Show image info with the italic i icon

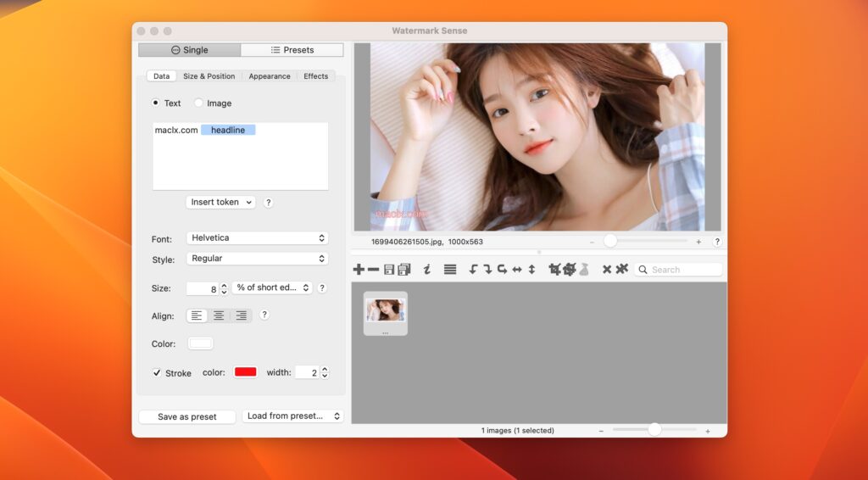[x=427, y=270]
